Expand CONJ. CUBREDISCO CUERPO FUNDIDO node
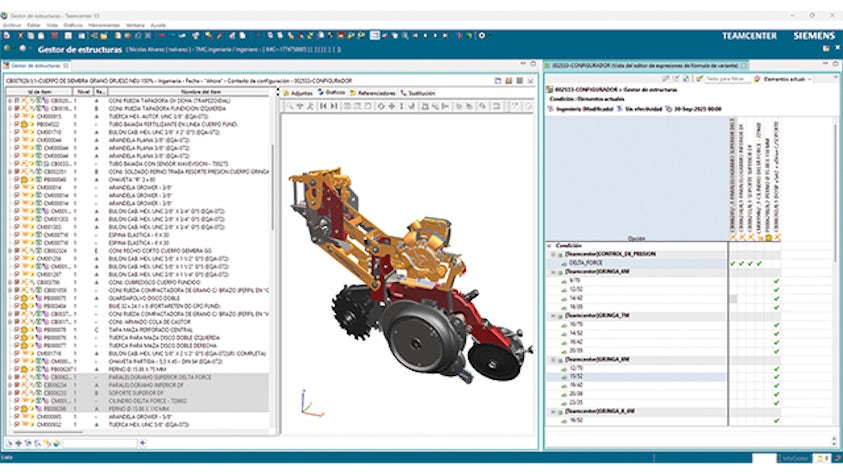Viewport: 843px width, 474px height. point(10,282)
